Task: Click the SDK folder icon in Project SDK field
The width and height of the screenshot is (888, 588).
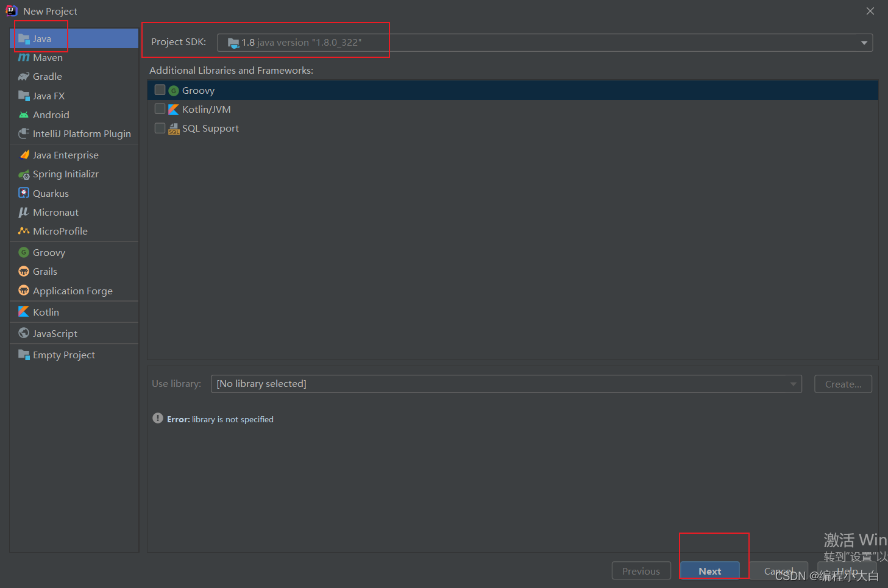Action: 233,43
